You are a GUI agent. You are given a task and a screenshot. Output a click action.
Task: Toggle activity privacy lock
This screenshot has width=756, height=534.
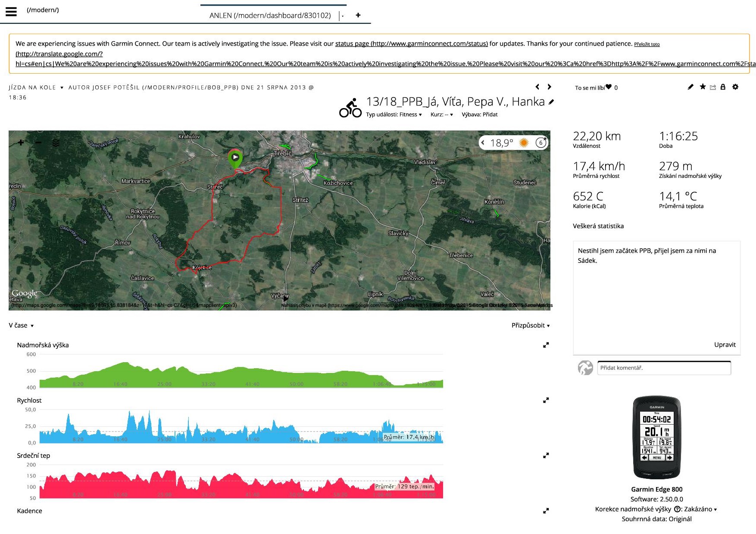pyautogui.click(x=723, y=87)
